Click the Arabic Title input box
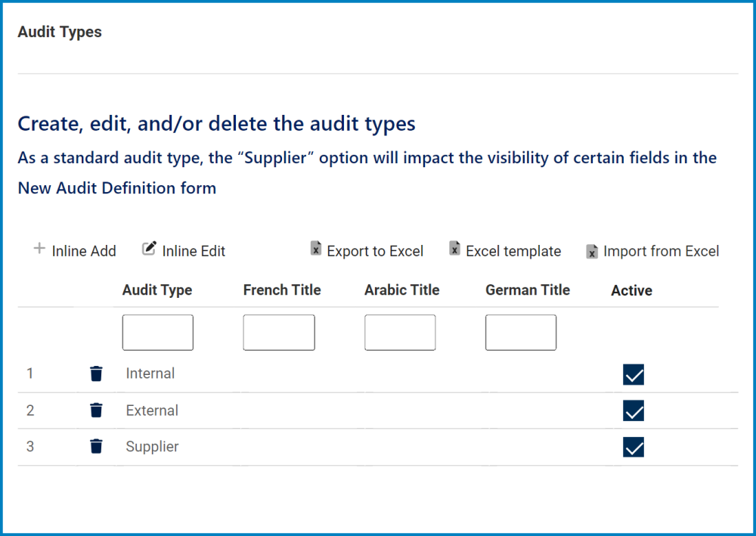This screenshot has width=756, height=536. tap(400, 332)
